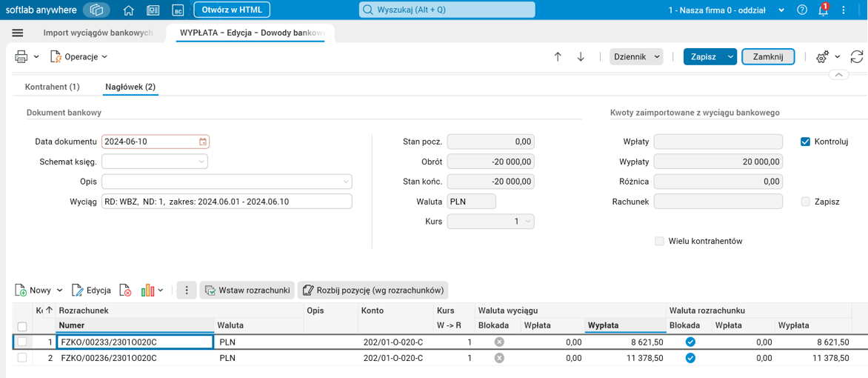
Task: Click Blokada gray icon in row 2
Action: click(499, 358)
